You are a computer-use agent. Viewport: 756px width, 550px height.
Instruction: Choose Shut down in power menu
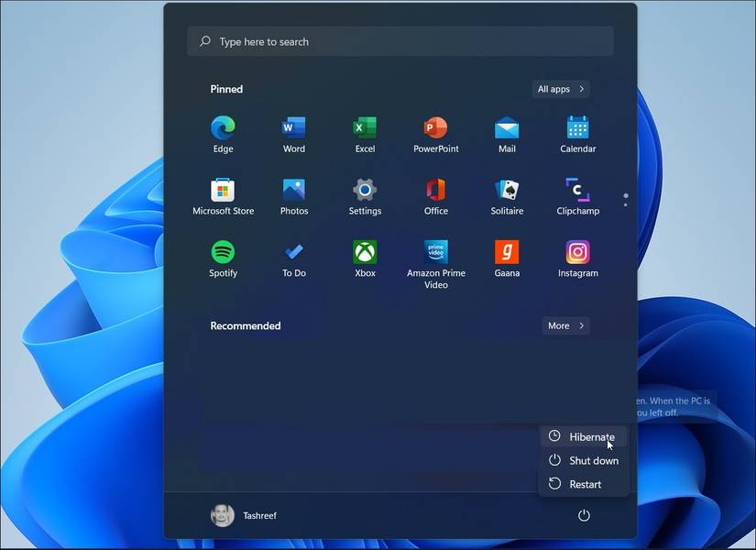[x=584, y=461]
